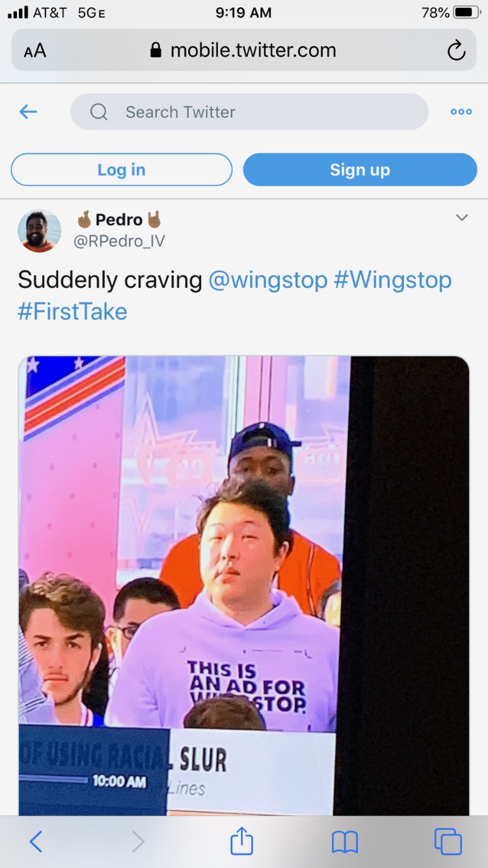This screenshot has width=488, height=868.
Task: Show all open Safari tabs
Action: point(449,841)
